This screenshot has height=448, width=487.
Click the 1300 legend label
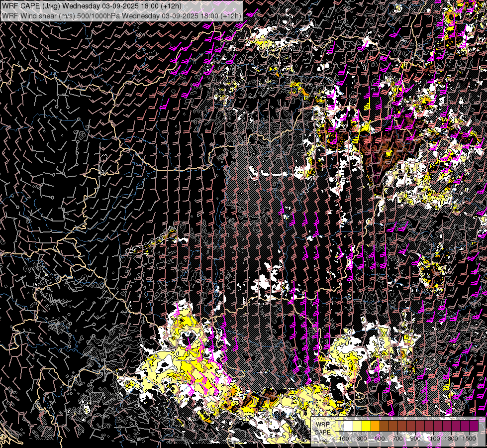[x=451, y=439]
